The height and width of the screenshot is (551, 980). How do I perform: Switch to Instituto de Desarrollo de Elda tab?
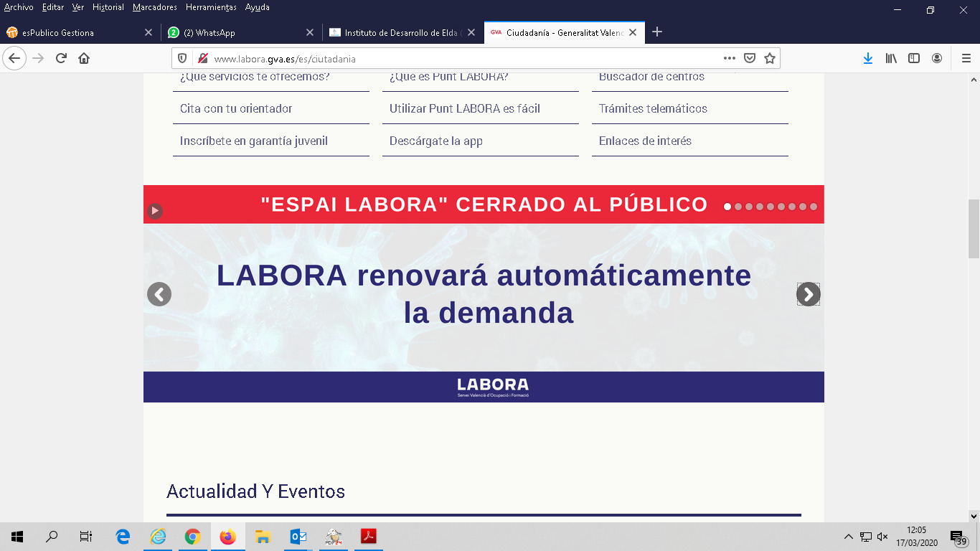click(x=402, y=32)
